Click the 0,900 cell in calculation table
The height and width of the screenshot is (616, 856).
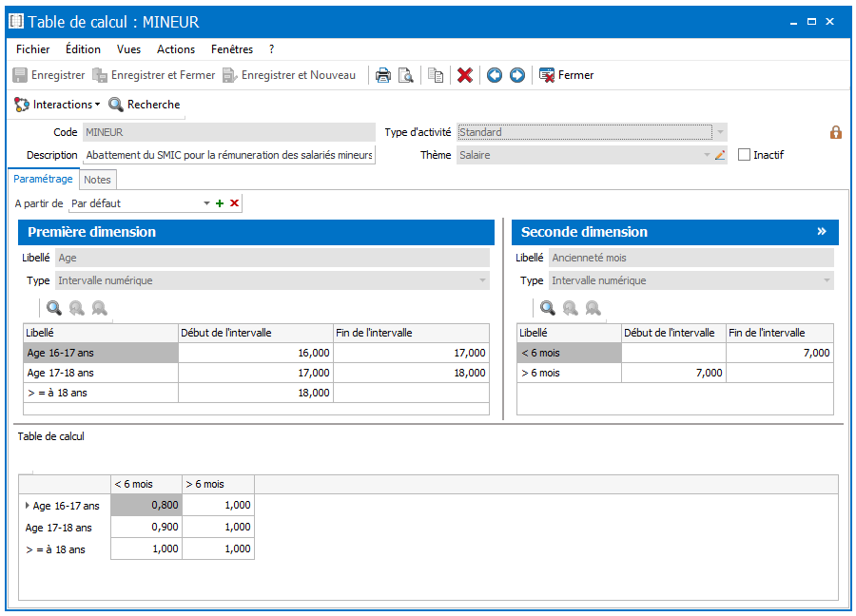(146, 527)
